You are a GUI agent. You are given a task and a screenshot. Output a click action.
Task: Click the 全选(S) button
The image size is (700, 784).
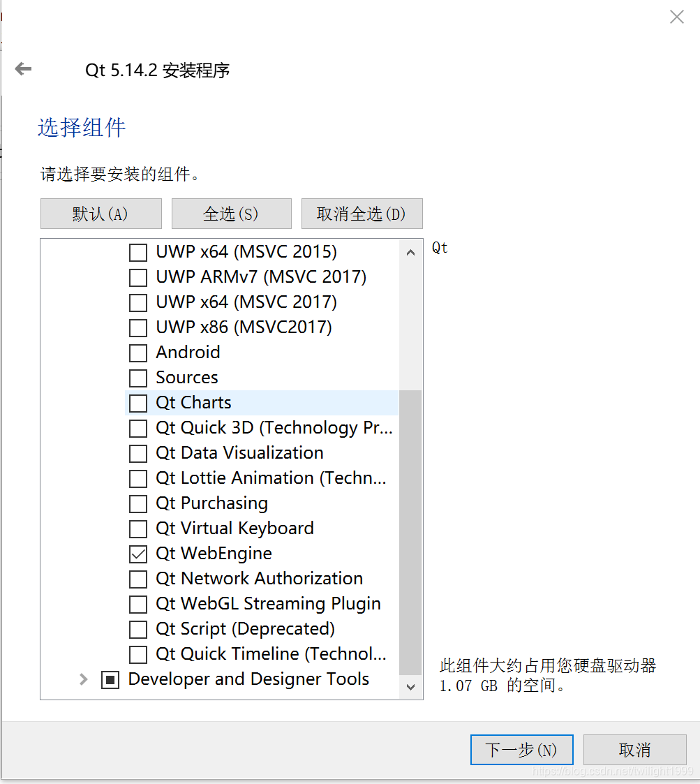[x=231, y=213]
